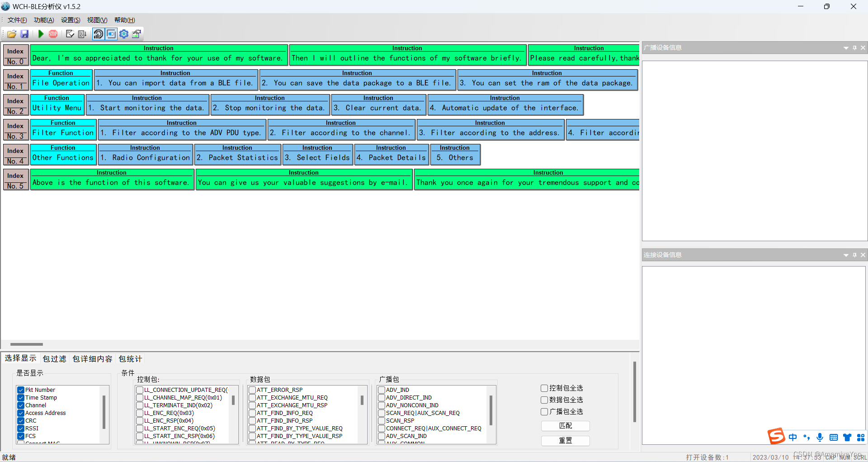Click the Sogou microphone voice input icon

coord(820,438)
